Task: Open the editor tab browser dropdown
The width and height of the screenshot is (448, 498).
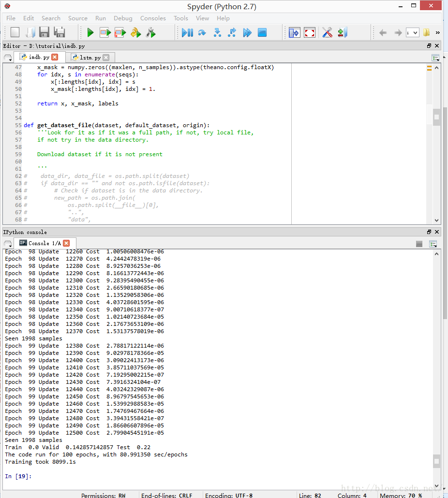Action: (8, 58)
